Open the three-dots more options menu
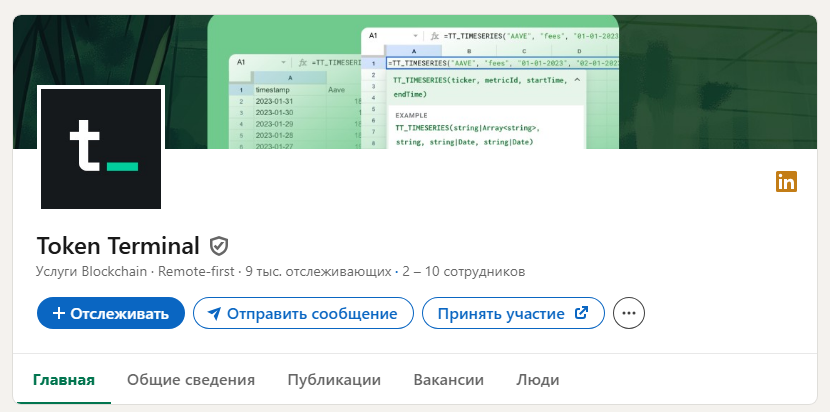This screenshot has width=830, height=412. [x=629, y=313]
